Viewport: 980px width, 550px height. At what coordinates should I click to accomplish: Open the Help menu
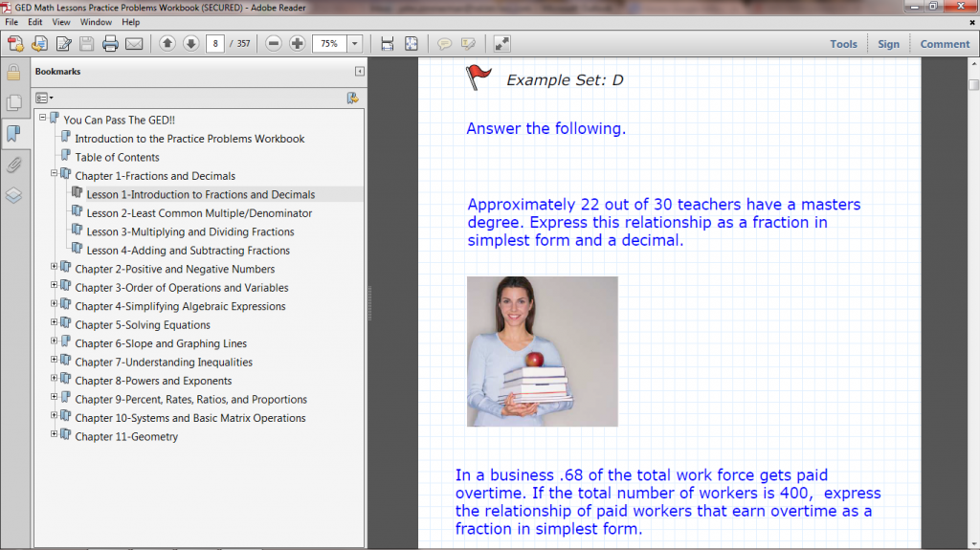(130, 22)
